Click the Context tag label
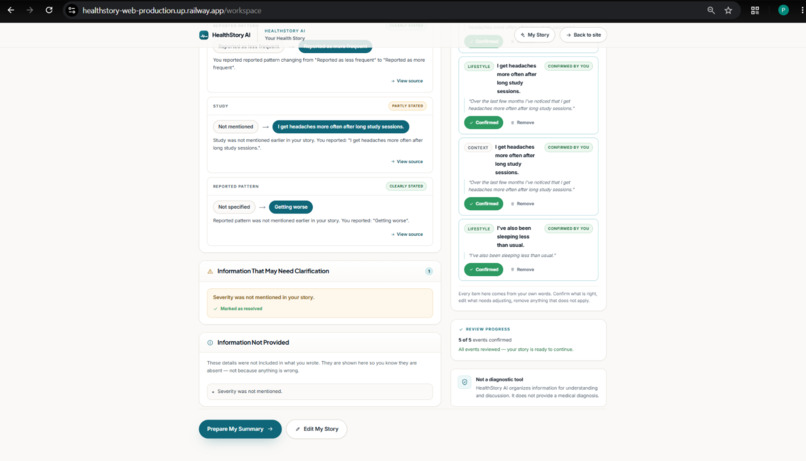 [478, 147]
